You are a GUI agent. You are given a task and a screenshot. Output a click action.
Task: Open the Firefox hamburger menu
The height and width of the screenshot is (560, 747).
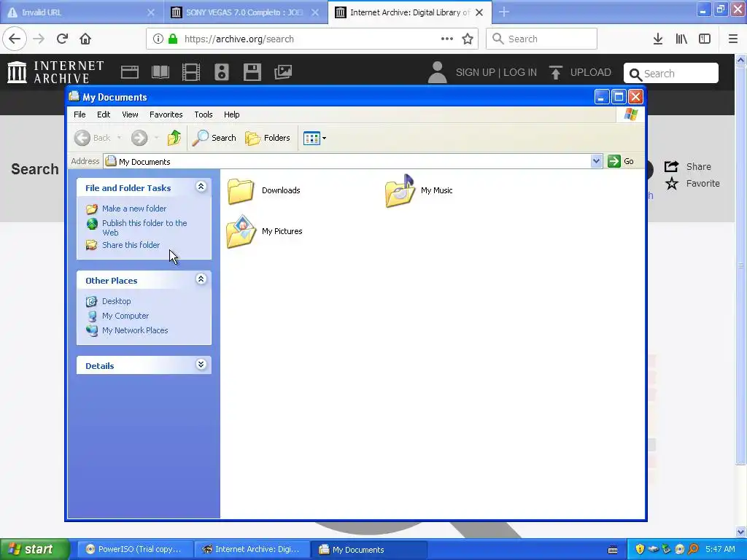click(x=733, y=39)
